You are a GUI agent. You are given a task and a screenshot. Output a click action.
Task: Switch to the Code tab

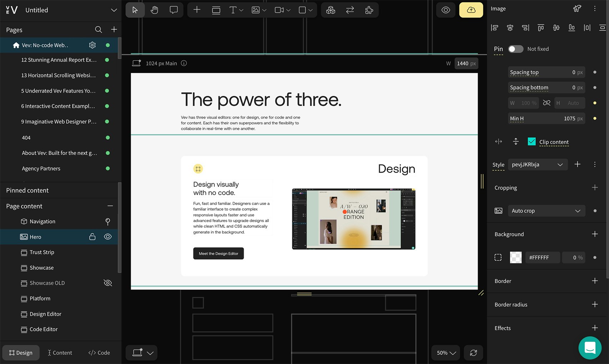point(99,353)
